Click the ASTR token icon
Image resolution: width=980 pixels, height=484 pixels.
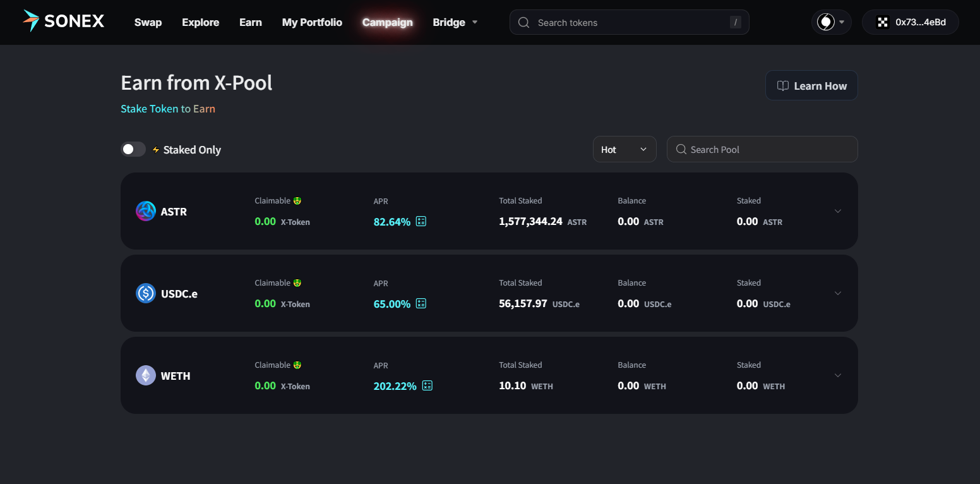click(x=146, y=211)
